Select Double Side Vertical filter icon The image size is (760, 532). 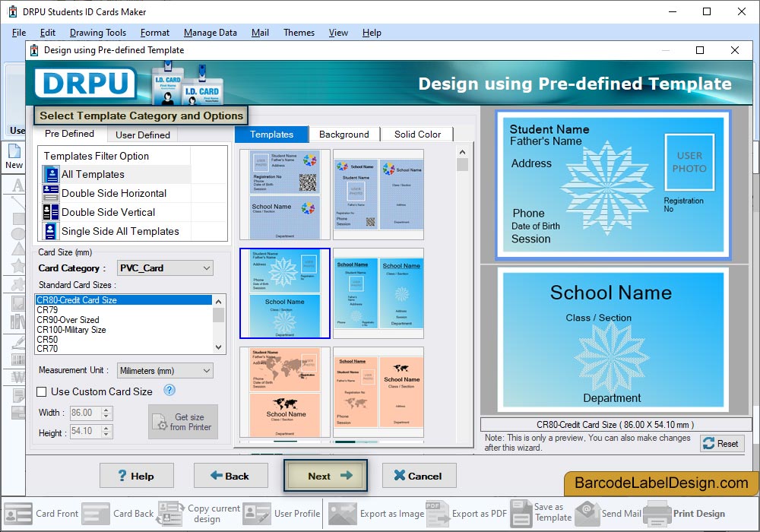coord(50,212)
